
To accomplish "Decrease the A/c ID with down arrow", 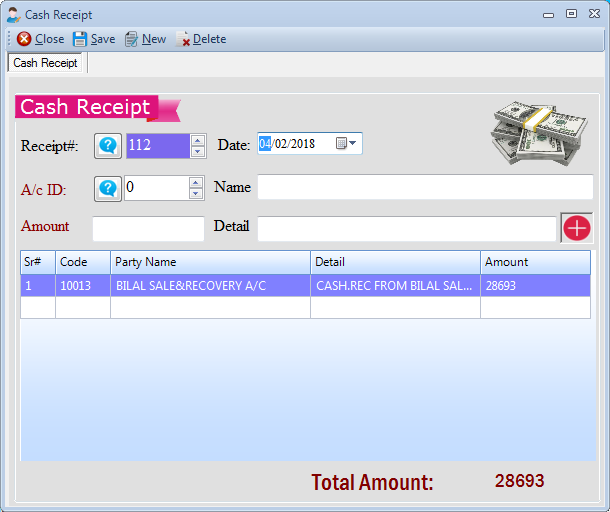I will (198, 193).
